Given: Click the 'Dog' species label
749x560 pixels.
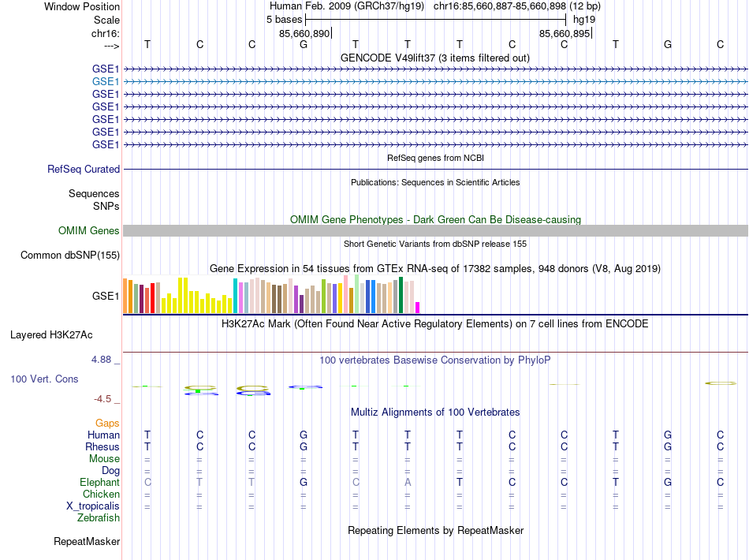Looking at the screenshot, I should click(x=111, y=471).
